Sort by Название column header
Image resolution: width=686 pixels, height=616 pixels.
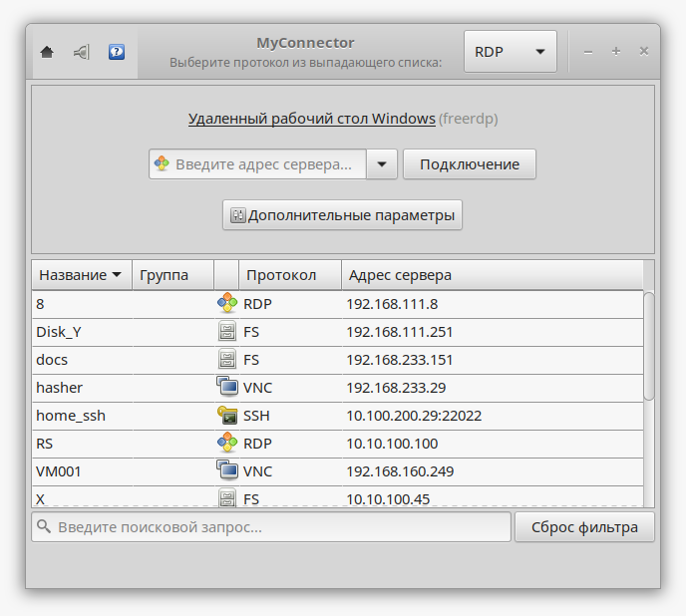tap(82, 275)
